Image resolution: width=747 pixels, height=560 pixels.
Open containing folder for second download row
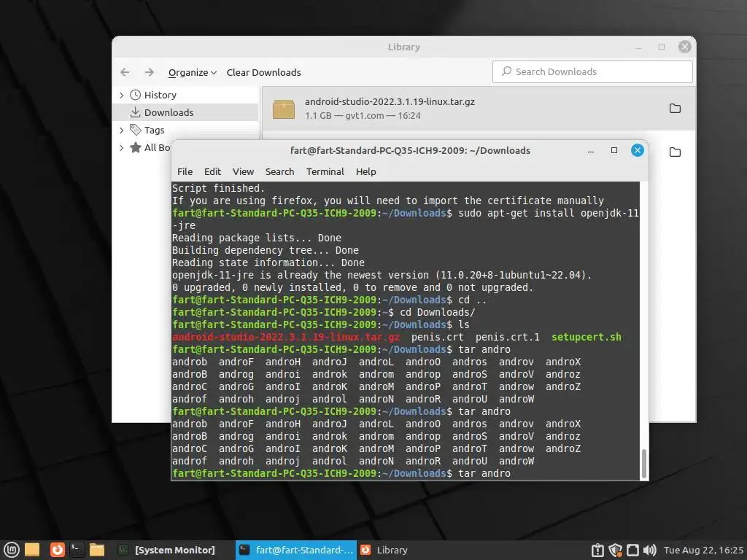click(x=675, y=152)
